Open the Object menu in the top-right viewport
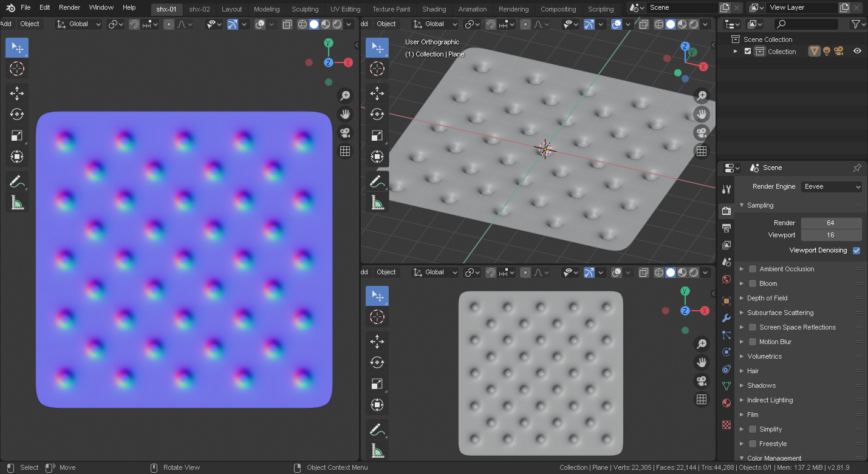868x474 pixels. tap(386, 24)
